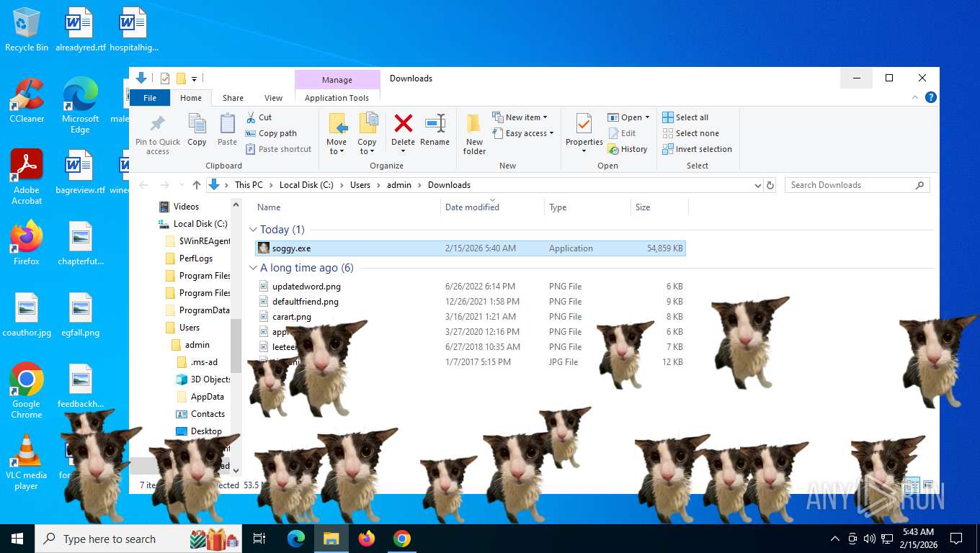Cut the selected file
The width and height of the screenshot is (980, 553).
pos(259,117)
